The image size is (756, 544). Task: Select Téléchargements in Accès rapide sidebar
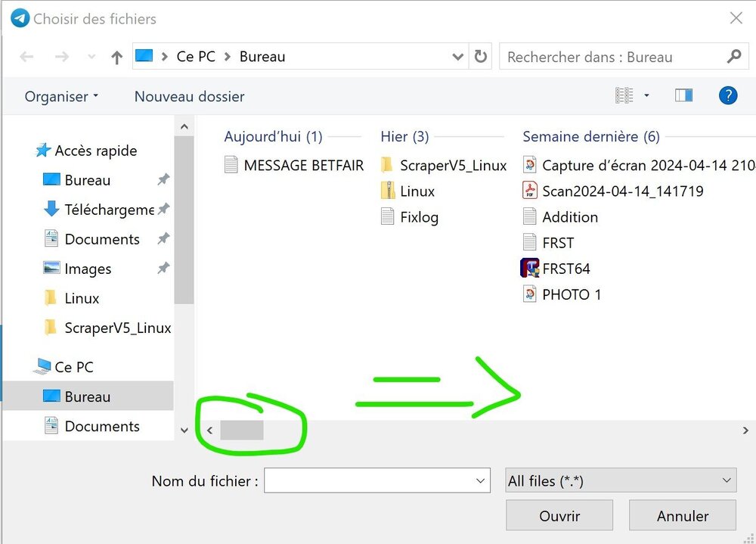(x=109, y=210)
